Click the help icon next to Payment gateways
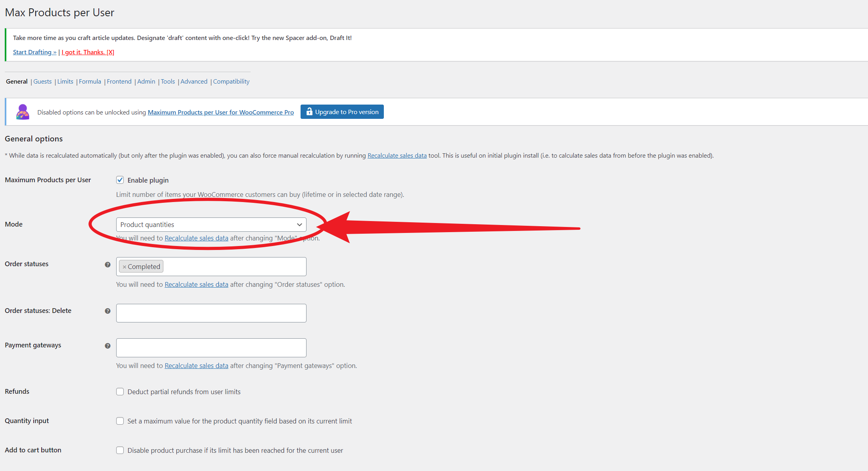This screenshot has width=868, height=471. [107, 346]
